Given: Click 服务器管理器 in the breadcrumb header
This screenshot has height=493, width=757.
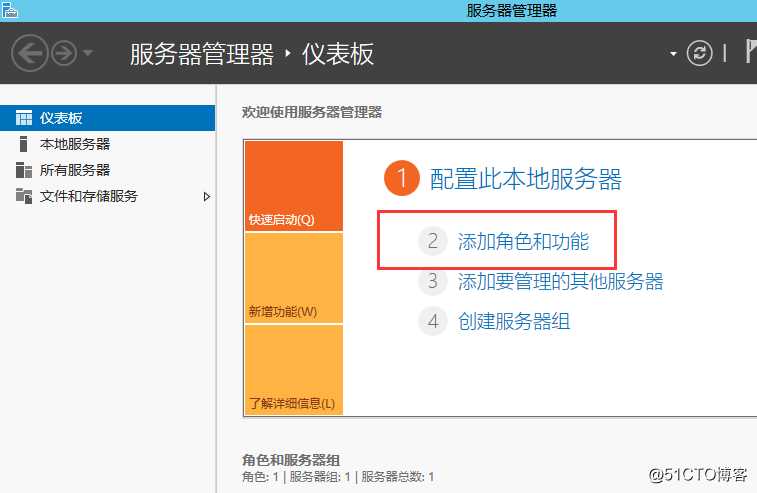Looking at the screenshot, I should click(202, 54).
